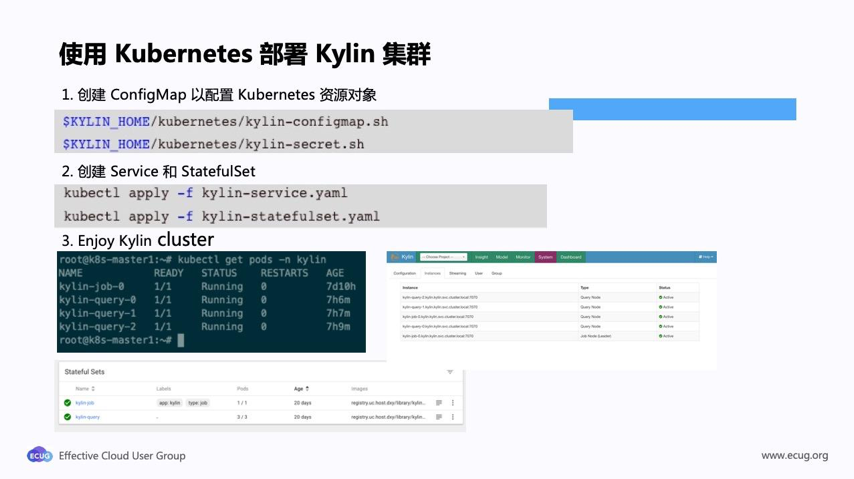Open the kylin-query stateful set link
This screenshot has width=854, height=479.
88,417
